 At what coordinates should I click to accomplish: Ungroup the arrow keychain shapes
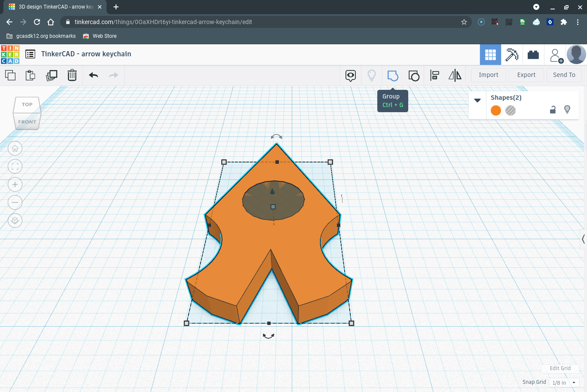[414, 75]
